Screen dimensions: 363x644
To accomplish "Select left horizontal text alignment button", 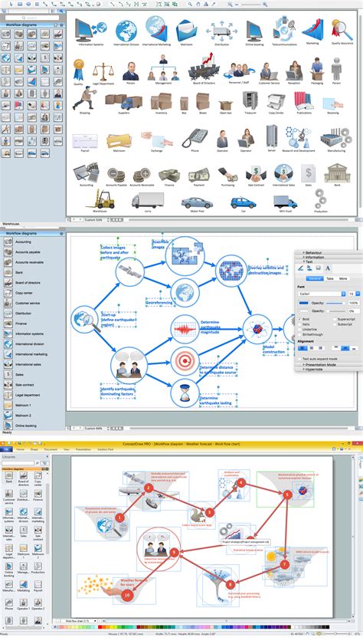I will tap(302, 348).
